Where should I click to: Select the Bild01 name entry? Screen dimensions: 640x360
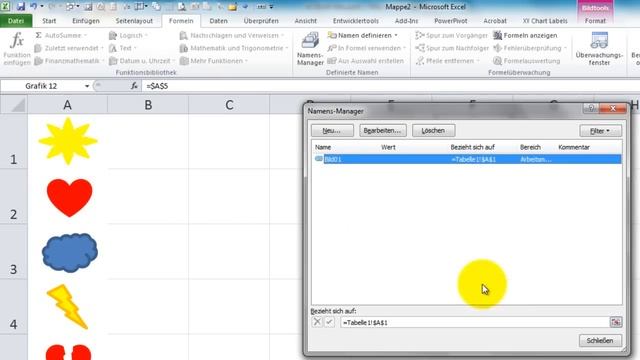click(467, 159)
